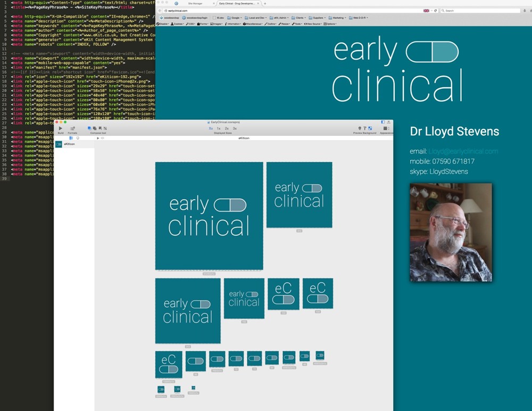This screenshot has width=532, height=411.
Task: Open the Information developer toolbar menu
Action: [233, 24]
